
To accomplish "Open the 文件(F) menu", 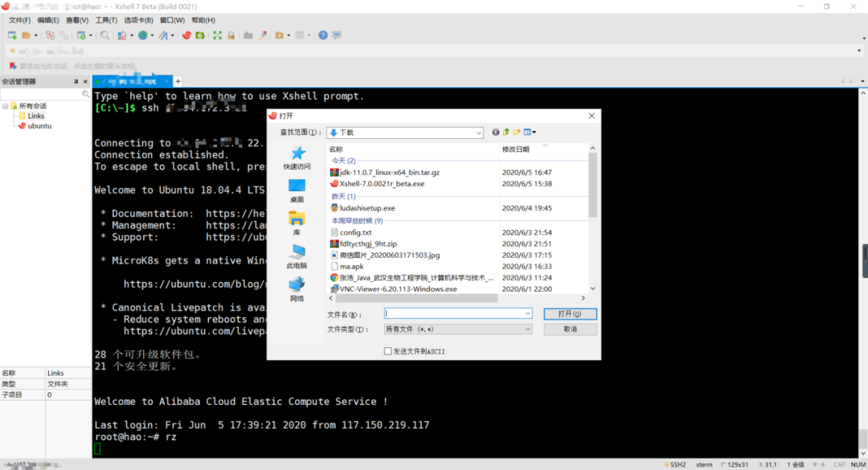I will 19,20.
